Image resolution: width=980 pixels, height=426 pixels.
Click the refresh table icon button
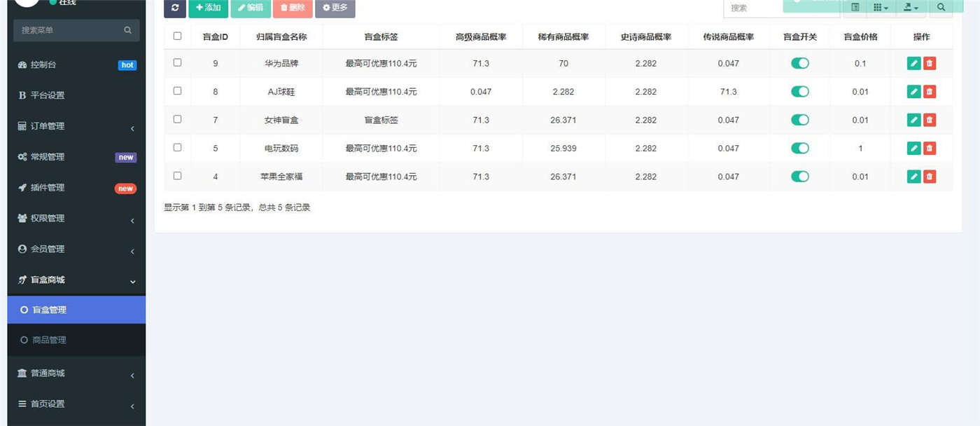point(174,8)
